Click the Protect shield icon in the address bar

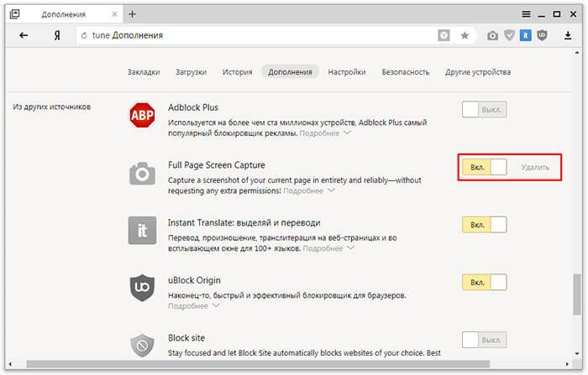[444, 35]
